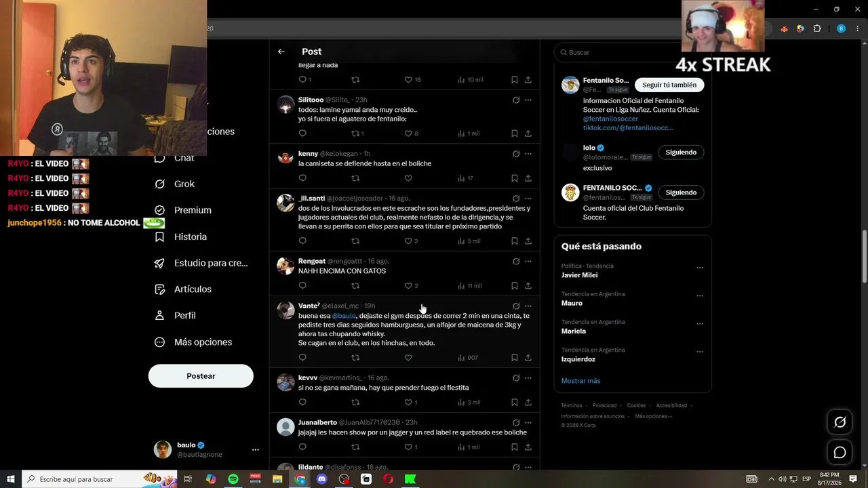This screenshot has width=868, height=488.
Task: Open Artículos in the sidebar
Action: [183, 289]
